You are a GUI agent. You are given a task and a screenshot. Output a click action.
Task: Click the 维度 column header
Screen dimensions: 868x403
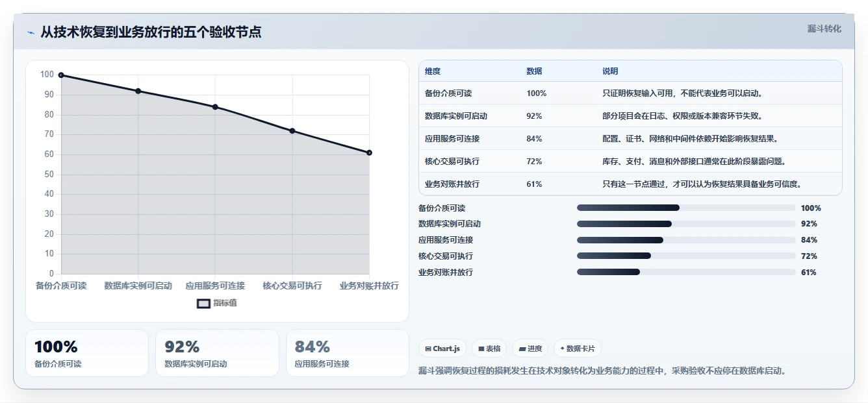[433, 71]
